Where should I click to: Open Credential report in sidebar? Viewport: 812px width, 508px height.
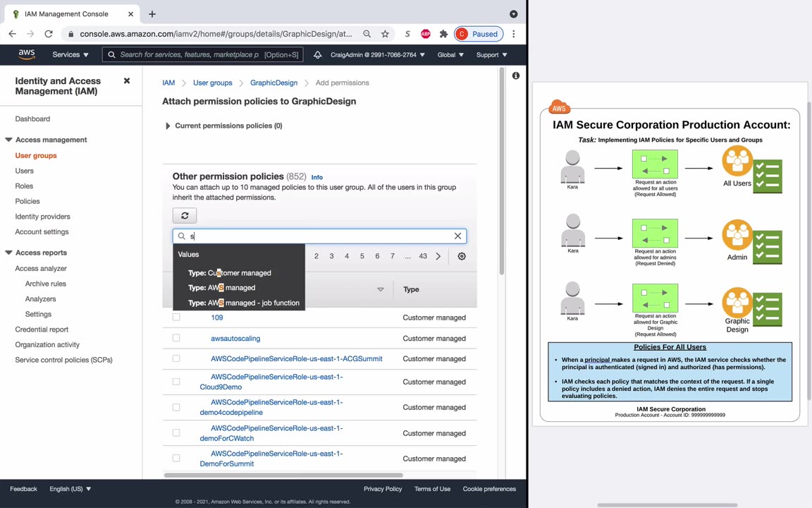coord(42,329)
